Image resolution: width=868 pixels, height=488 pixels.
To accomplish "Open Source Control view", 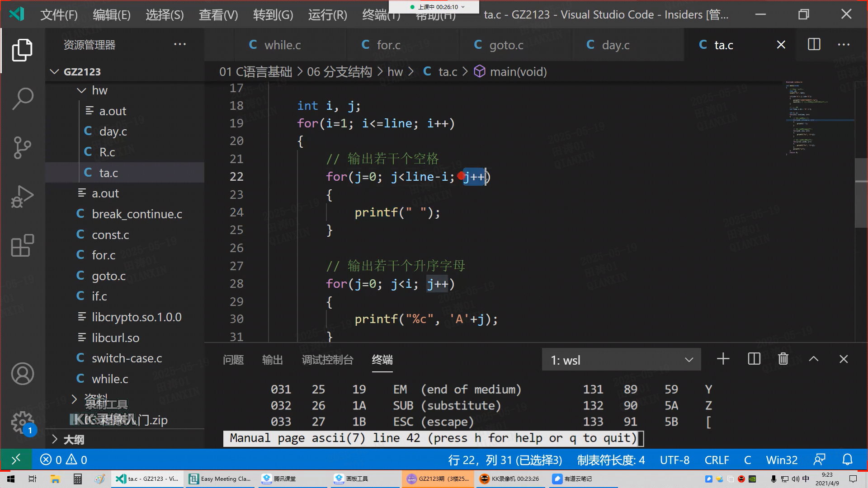I will pos(22,147).
